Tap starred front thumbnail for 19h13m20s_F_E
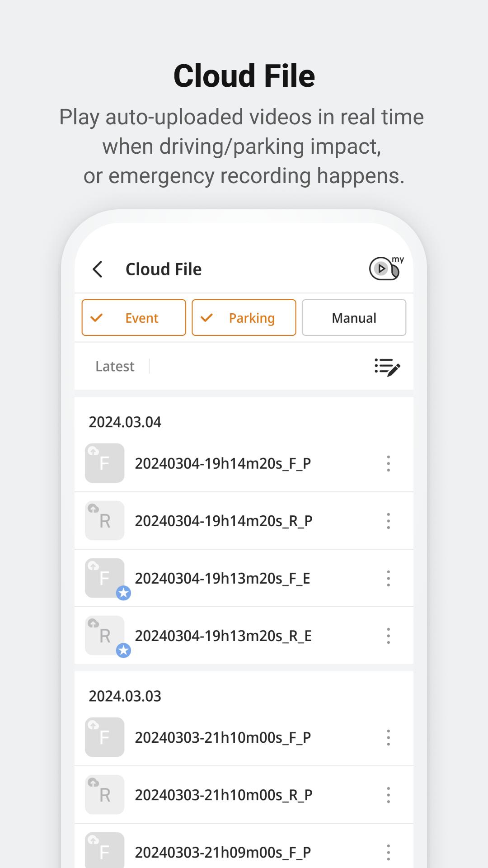Image resolution: width=488 pixels, height=868 pixels. pos(104,578)
